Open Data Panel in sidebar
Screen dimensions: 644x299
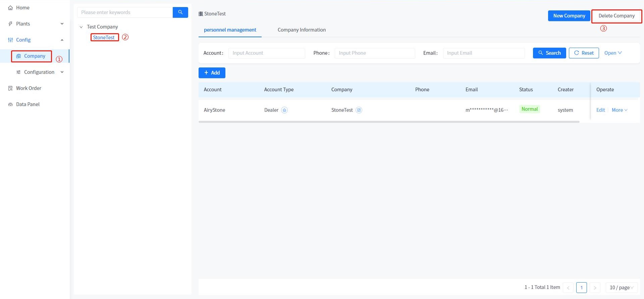pyautogui.click(x=28, y=104)
